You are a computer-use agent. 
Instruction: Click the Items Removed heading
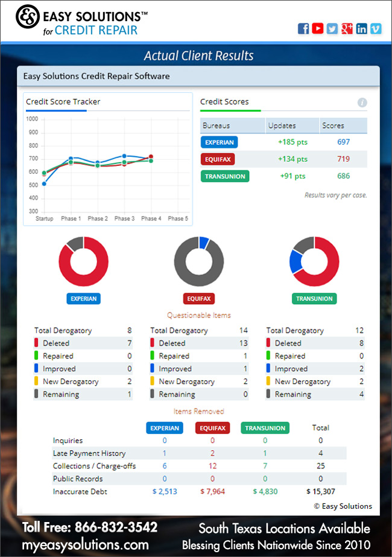(x=199, y=412)
